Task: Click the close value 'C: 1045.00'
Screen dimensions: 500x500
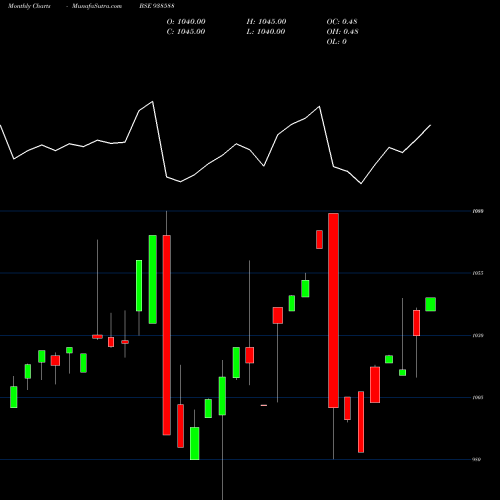Action: (186, 32)
